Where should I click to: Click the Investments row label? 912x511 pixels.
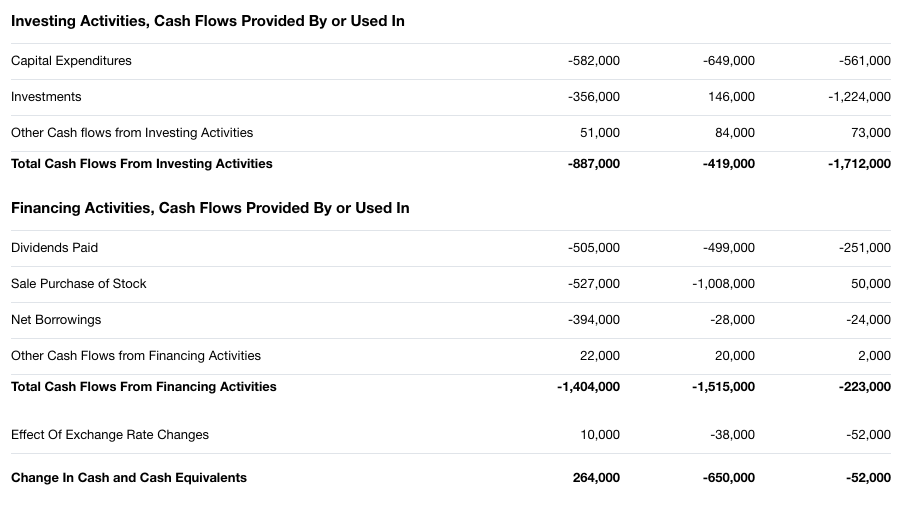46,97
